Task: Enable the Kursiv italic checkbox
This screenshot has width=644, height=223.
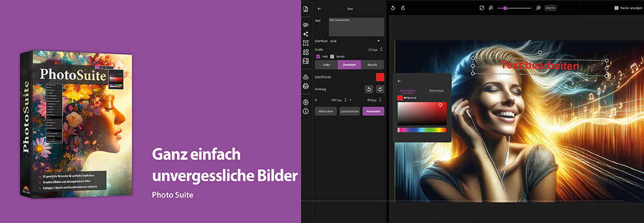Action: click(x=332, y=56)
